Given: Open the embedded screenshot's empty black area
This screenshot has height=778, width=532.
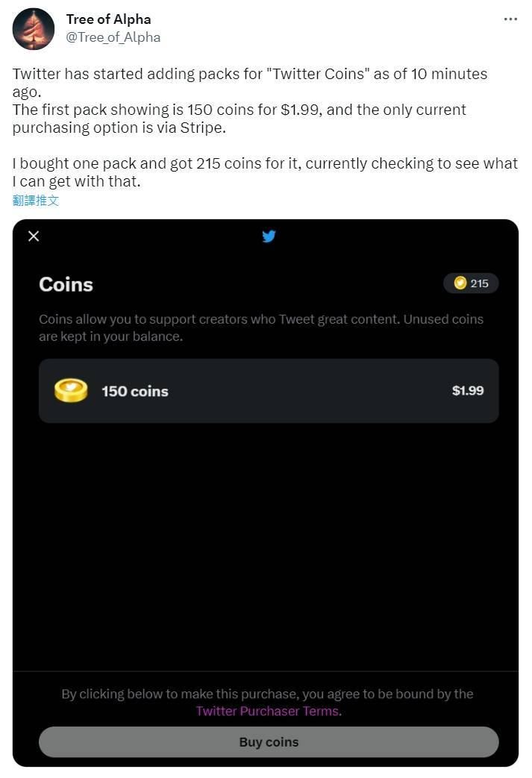Looking at the screenshot, I should 269,545.
